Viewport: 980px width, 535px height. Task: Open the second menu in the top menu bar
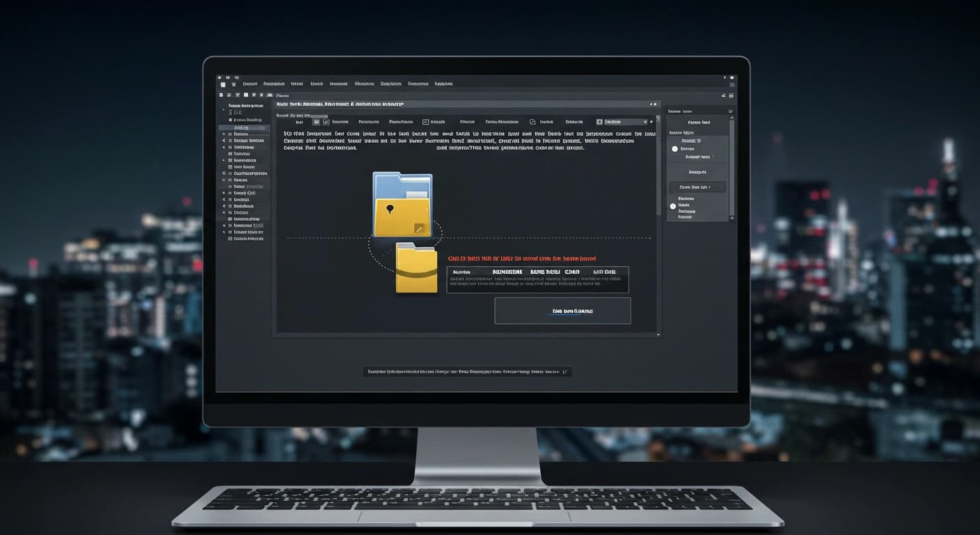(275, 84)
